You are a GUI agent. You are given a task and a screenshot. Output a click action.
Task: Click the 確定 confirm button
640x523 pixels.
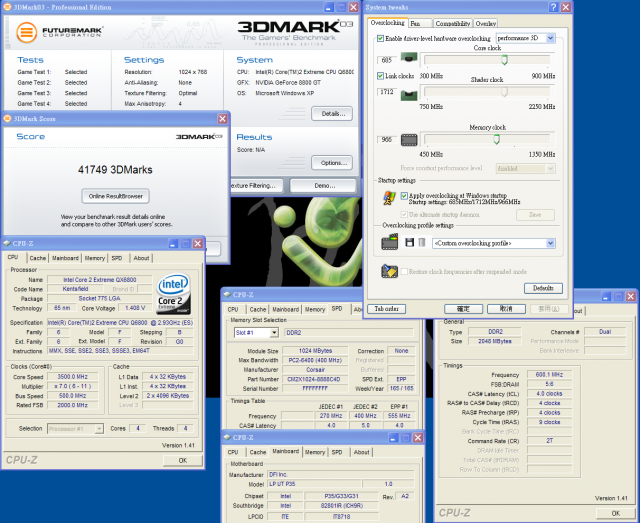click(x=463, y=309)
